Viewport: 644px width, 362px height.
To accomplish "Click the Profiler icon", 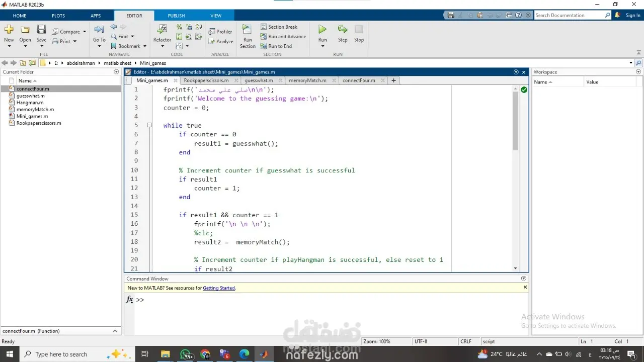I will (212, 32).
